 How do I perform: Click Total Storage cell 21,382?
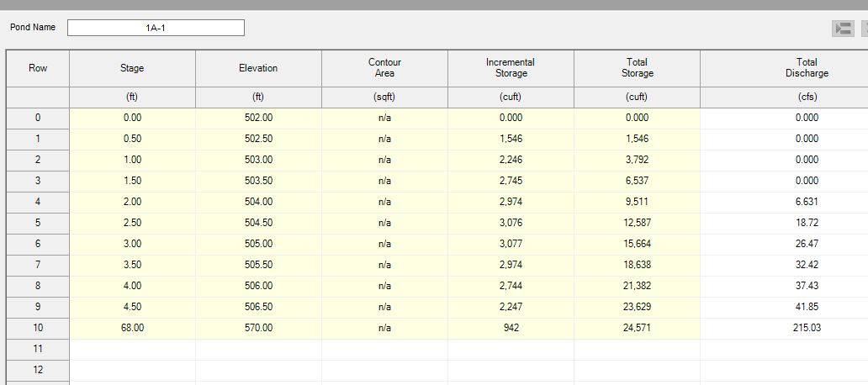[638, 286]
